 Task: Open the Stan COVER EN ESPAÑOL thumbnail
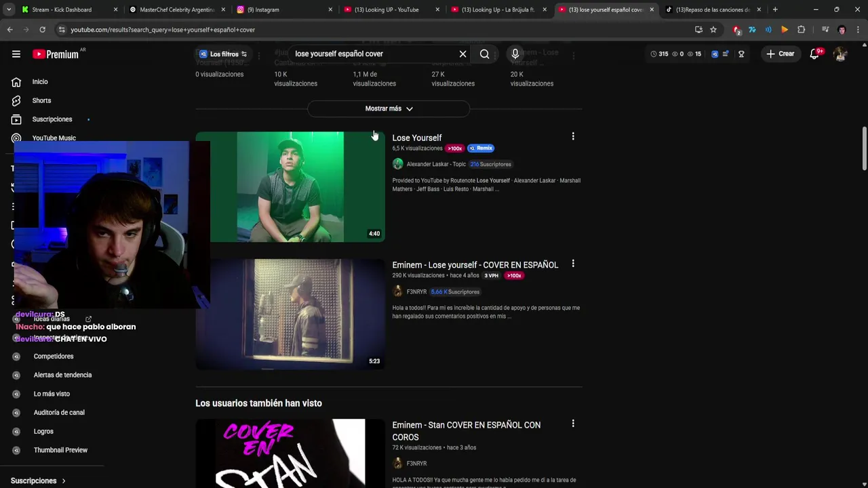click(x=290, y=453)
